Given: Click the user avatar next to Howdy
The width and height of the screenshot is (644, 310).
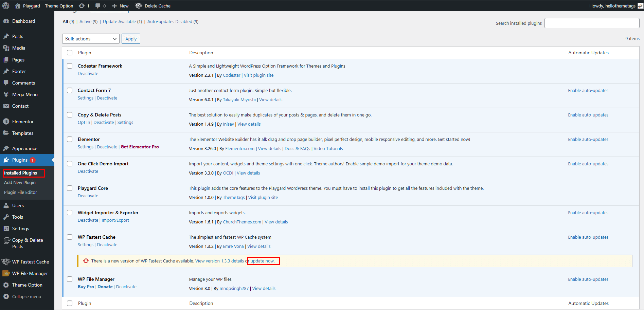Looking at the screenshot, I should pyautogui.click(x=640, y=6).
